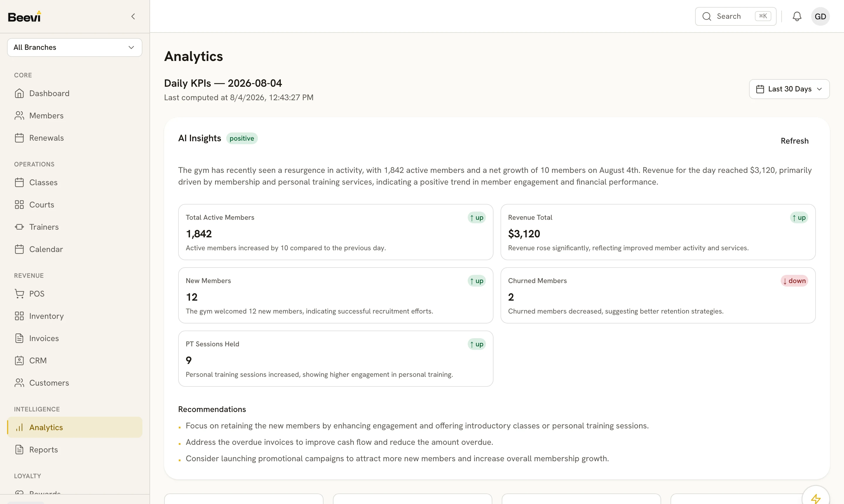Click the up badge on PT Sessions Held
This screenshot has height=504, width=844.
click(x=476, y=344)
